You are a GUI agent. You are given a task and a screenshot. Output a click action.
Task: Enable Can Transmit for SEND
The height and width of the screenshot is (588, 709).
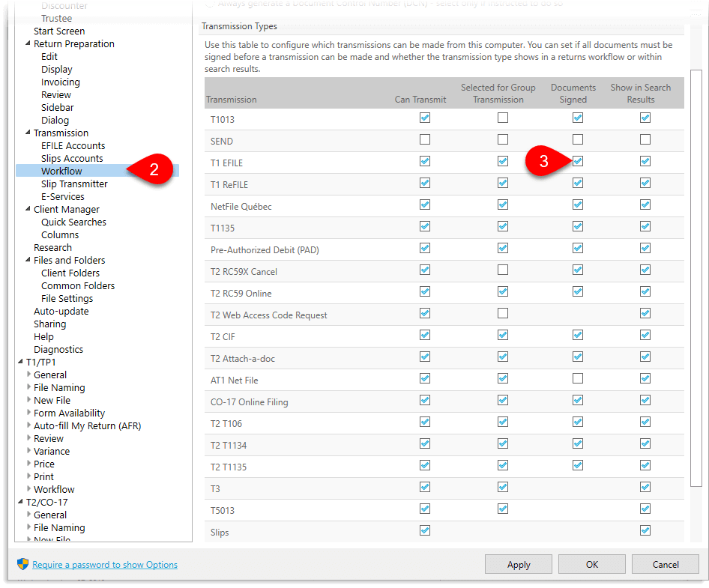point(425,139)
